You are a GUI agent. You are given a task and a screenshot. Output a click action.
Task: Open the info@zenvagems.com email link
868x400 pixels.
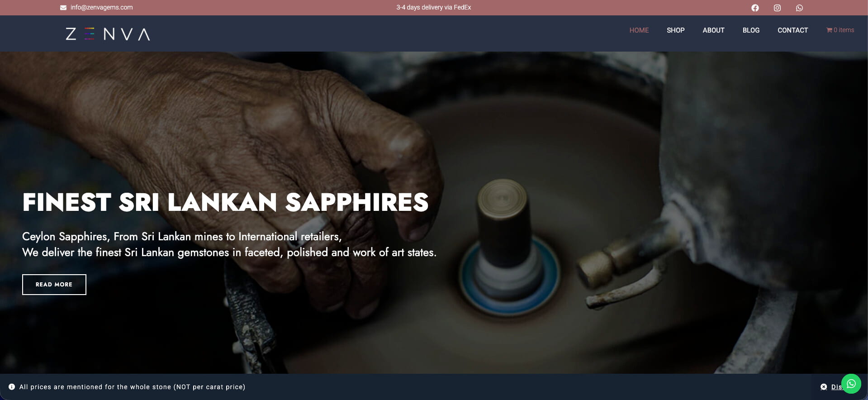[x=101, y=7]
